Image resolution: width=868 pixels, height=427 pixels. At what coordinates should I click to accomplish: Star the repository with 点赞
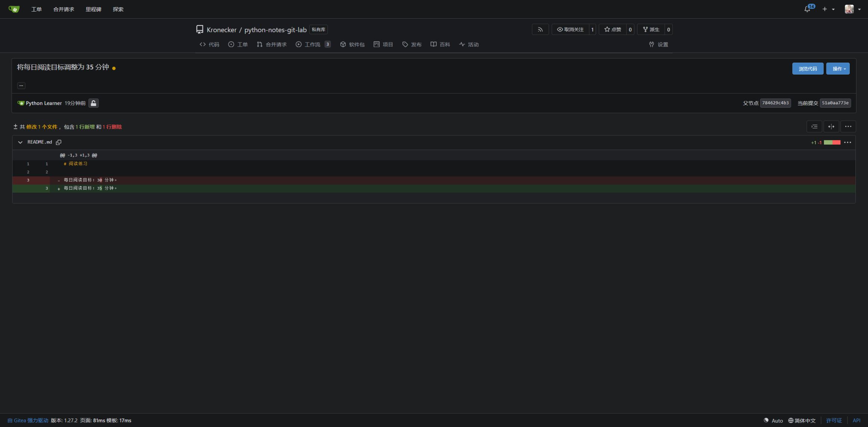(612, 29)
